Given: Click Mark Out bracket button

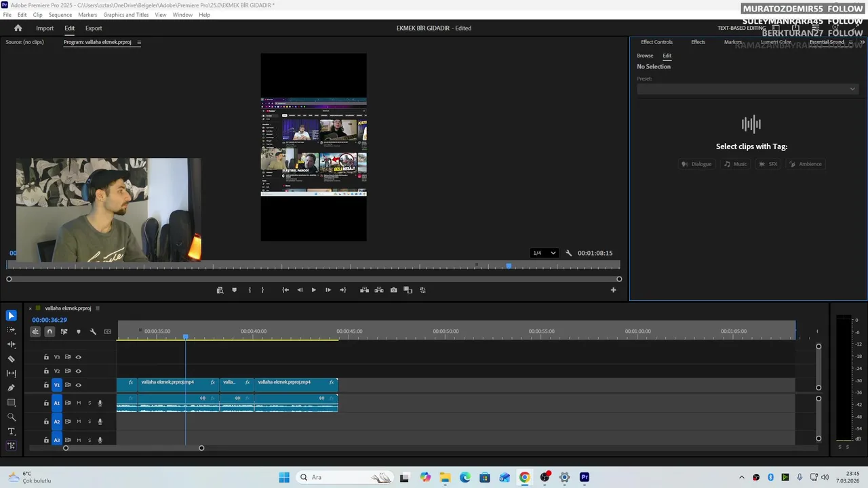Looking at the screenshot, I should pos(263,290).
